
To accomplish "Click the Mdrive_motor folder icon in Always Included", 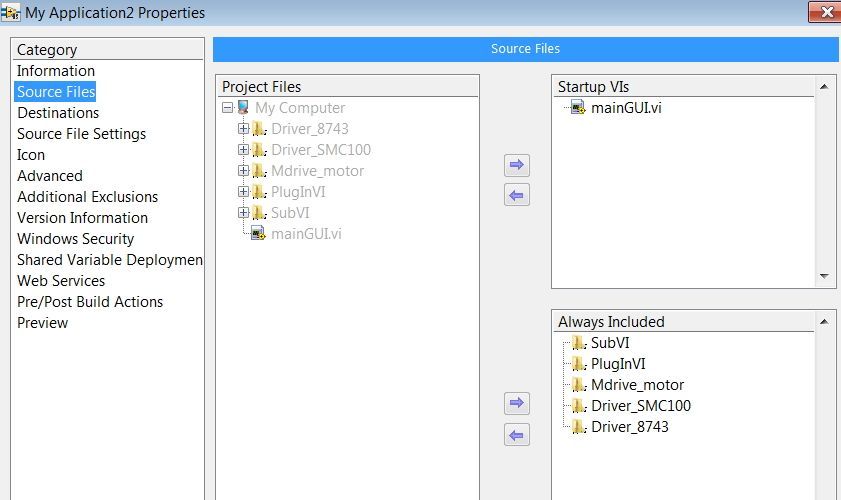I will pos(579,385).
